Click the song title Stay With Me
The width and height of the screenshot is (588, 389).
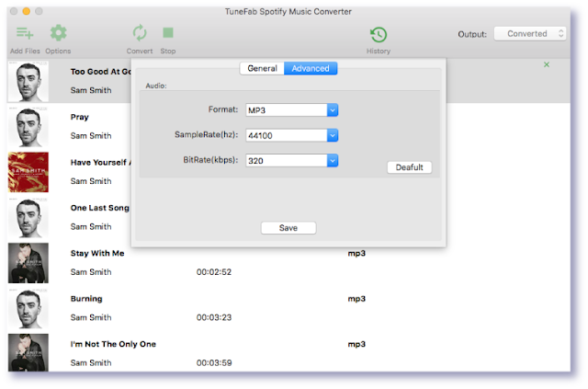click(97, 253)
